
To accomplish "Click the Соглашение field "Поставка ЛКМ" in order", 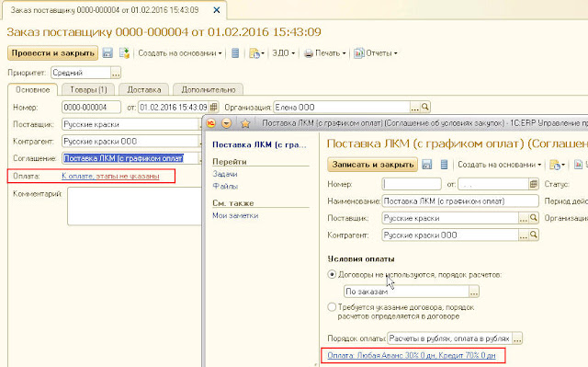I will pos(130,158).
